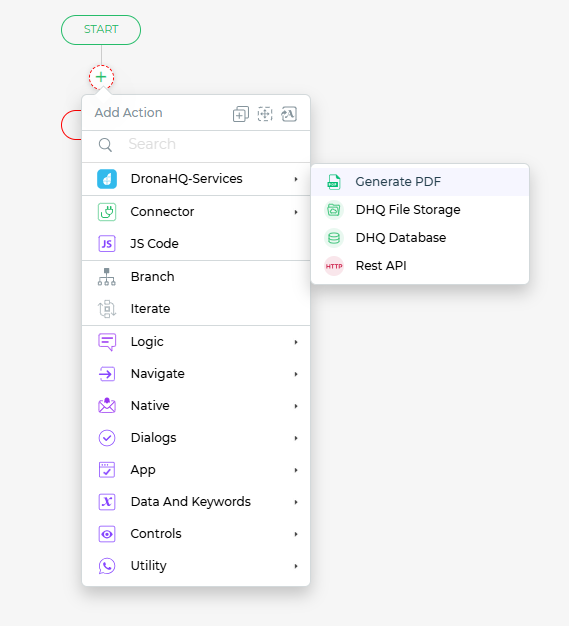Select the Connector menu item

196,212
